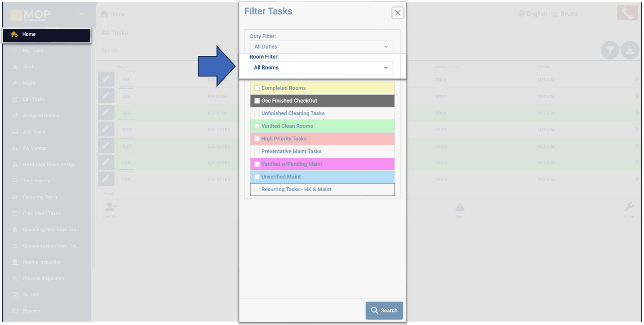This screenshot has width=644, height=325.
Task: Click the Maint wrench icon at bottom
Action: click(x=629, y=207)
